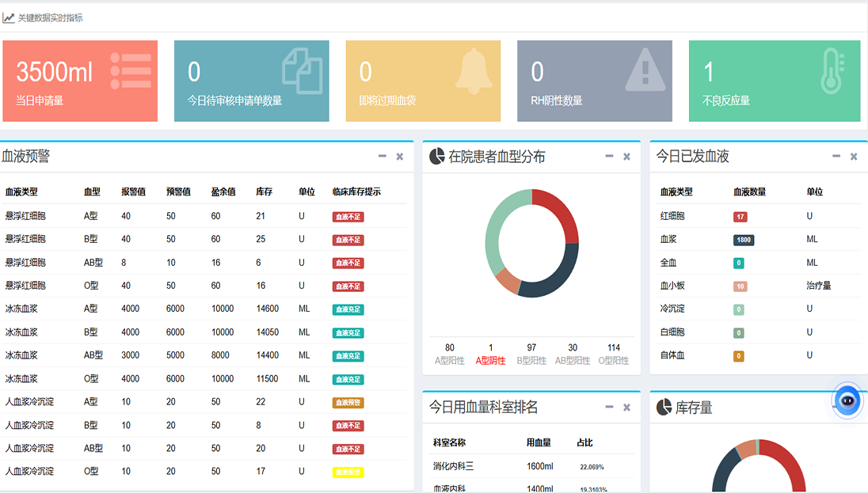Click the 1600ml usage value
868x493 pixels.
(540, 466)
